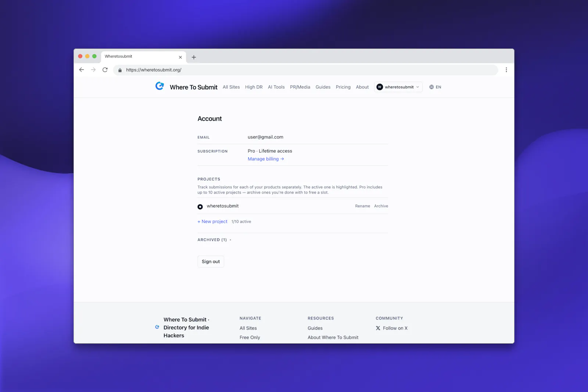Reload the page with the refresh icon
588x392 pixels.
105,70
